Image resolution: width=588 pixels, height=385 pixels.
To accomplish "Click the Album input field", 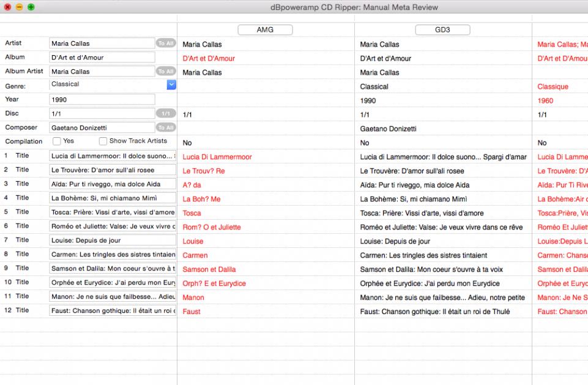I will pos(102,58).
